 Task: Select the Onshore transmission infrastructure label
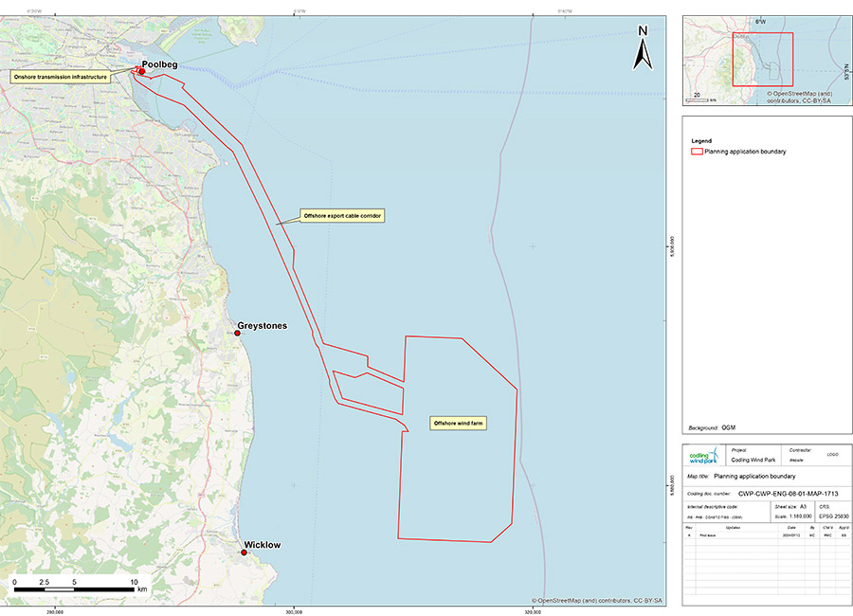pos(59,76)
